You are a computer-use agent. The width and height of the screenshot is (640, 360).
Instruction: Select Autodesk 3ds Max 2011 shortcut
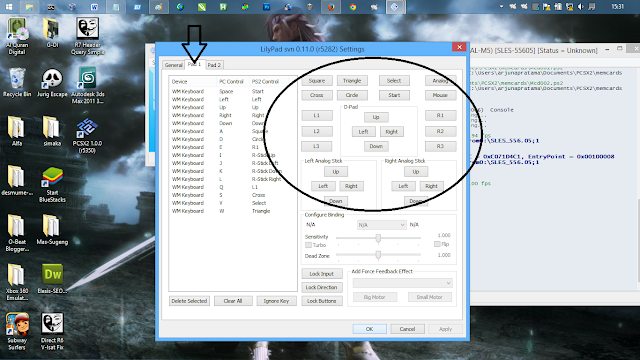(x=87, y=86)
